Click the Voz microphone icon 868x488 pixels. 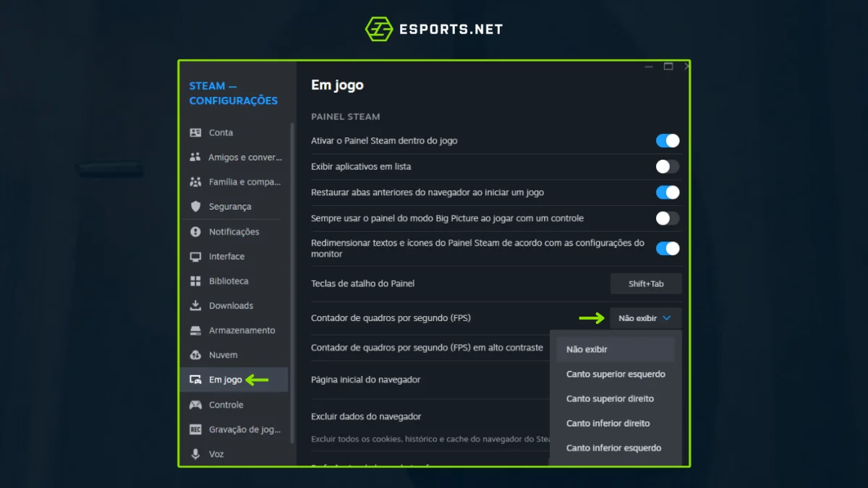point(195,454)
